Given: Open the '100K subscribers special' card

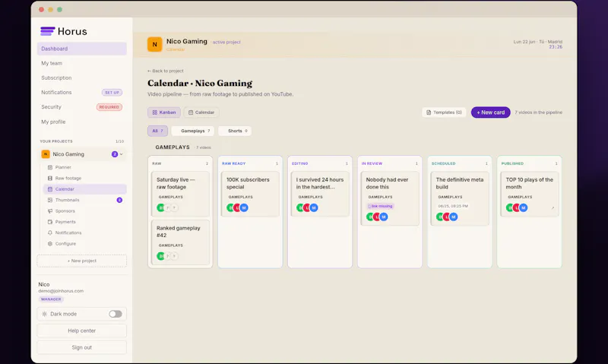Looking at the screenshot, I should (250, 194).
